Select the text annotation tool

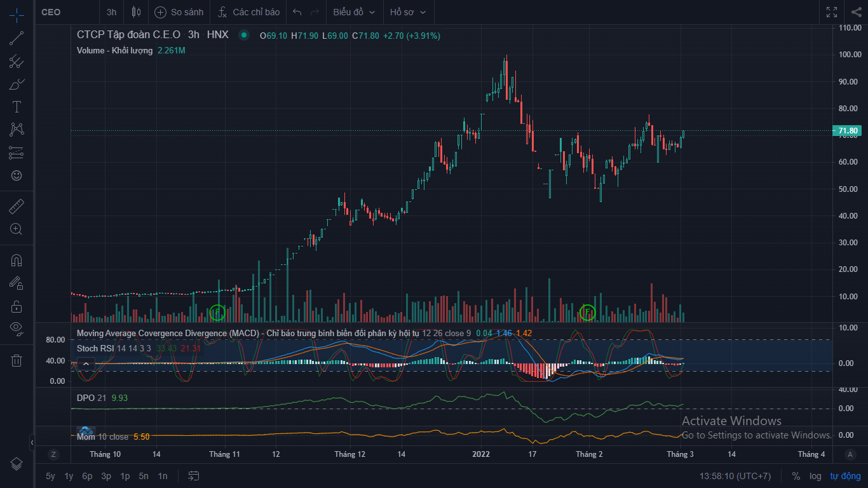coord(17,107)
